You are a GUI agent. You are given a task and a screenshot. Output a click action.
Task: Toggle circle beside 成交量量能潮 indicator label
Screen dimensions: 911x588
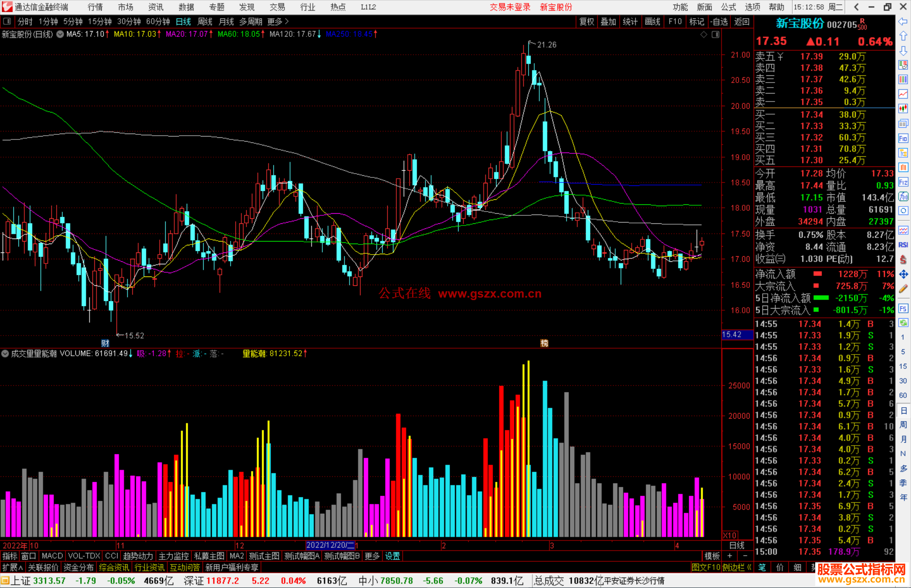point(5,354)
